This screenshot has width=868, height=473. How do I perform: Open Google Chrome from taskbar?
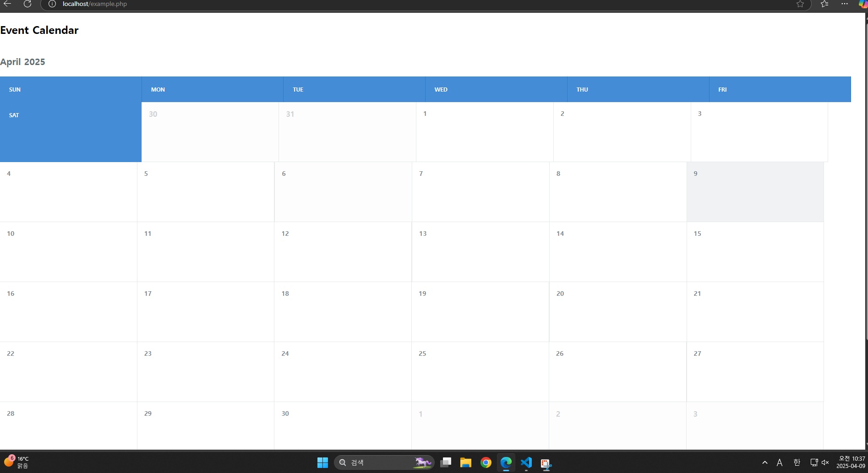coord(486,462)
